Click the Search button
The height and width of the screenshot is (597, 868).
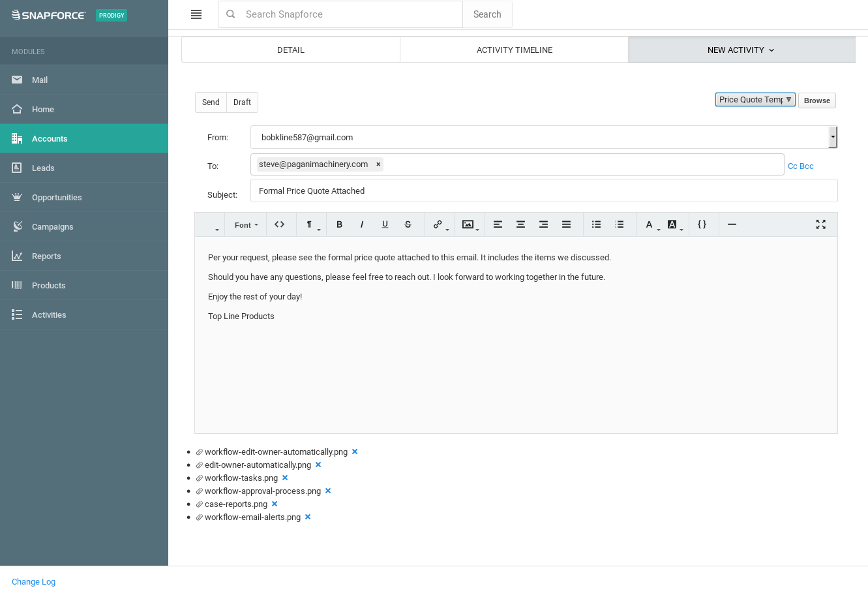tap(487, 14)
